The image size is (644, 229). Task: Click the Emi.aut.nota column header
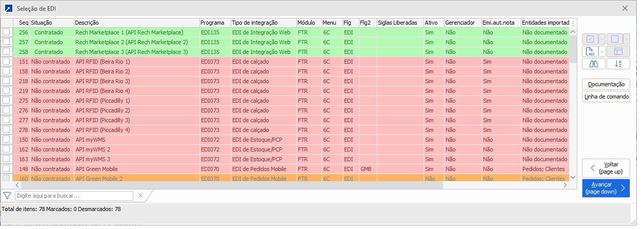(501, 23)
